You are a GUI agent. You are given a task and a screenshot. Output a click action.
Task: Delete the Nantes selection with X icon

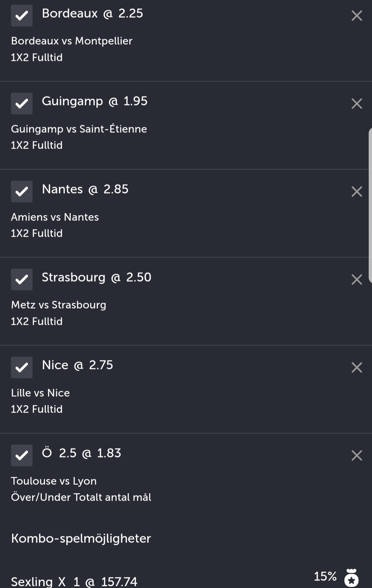[356, 191]
